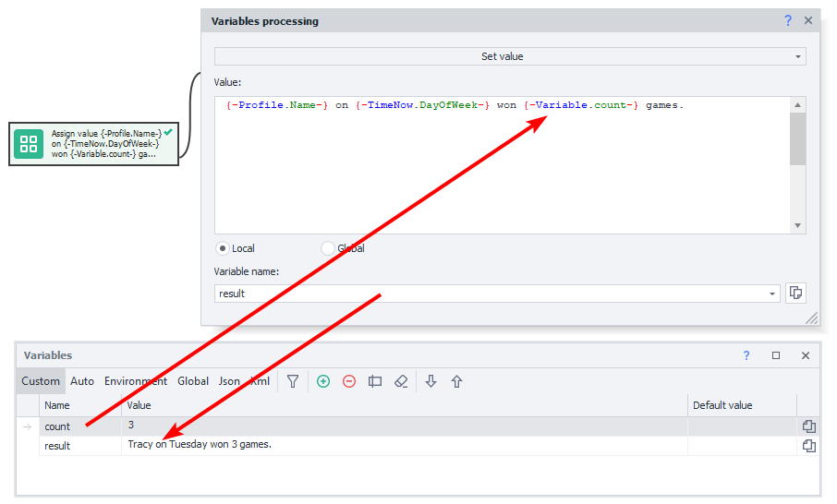This screenshot has width=837, height=504.
Task: Click copy icon in the count row
Action: 809,426
